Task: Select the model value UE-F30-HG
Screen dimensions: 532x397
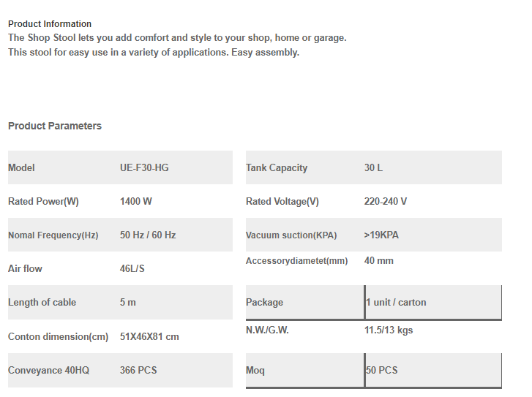Action: 144,168
